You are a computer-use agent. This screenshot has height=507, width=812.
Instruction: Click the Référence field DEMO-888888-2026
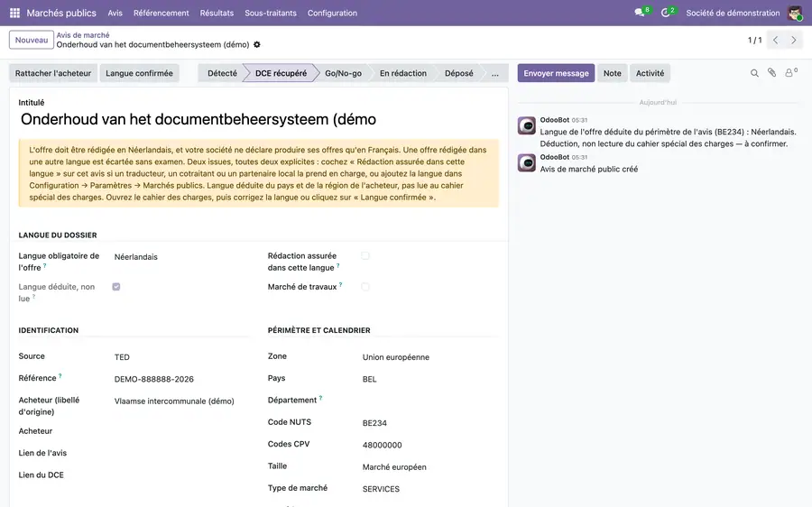181,379
